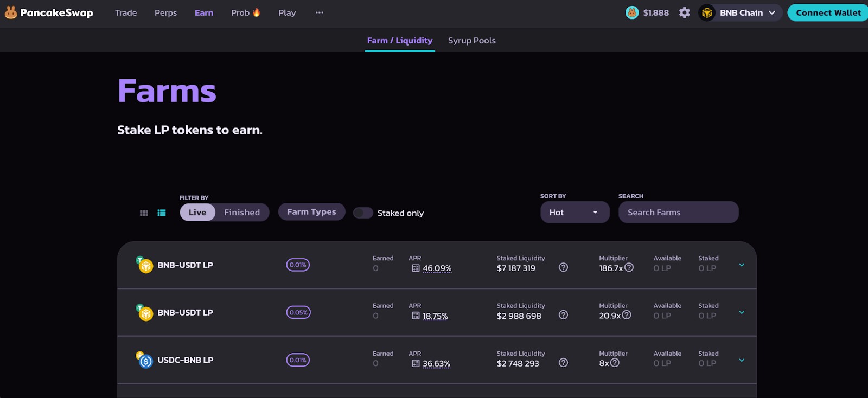Screen dimensions: 868x398
Task: Open the Prob menu
Action: point(246,12)
